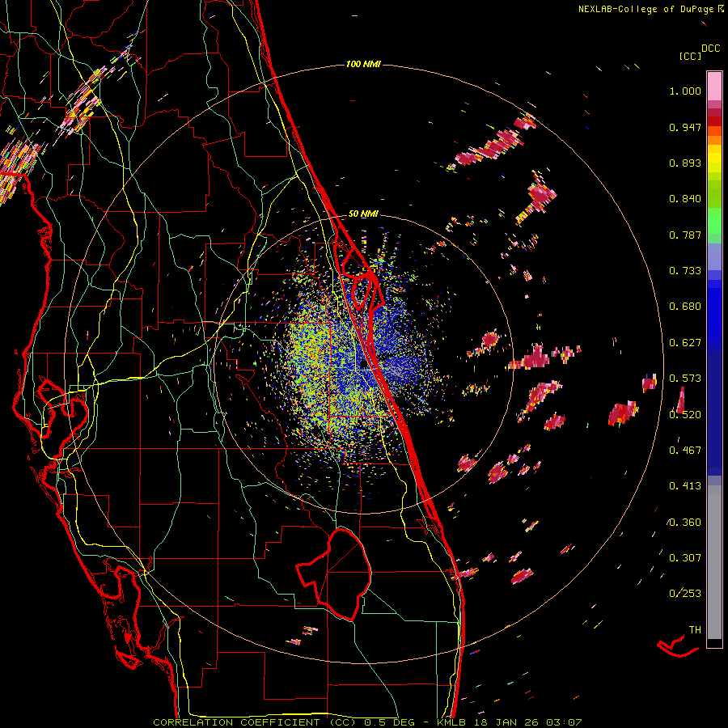Viewport: 728px width, 728px height.
Task: Click the [CC] units label above the legend
Action: point(690,56)
